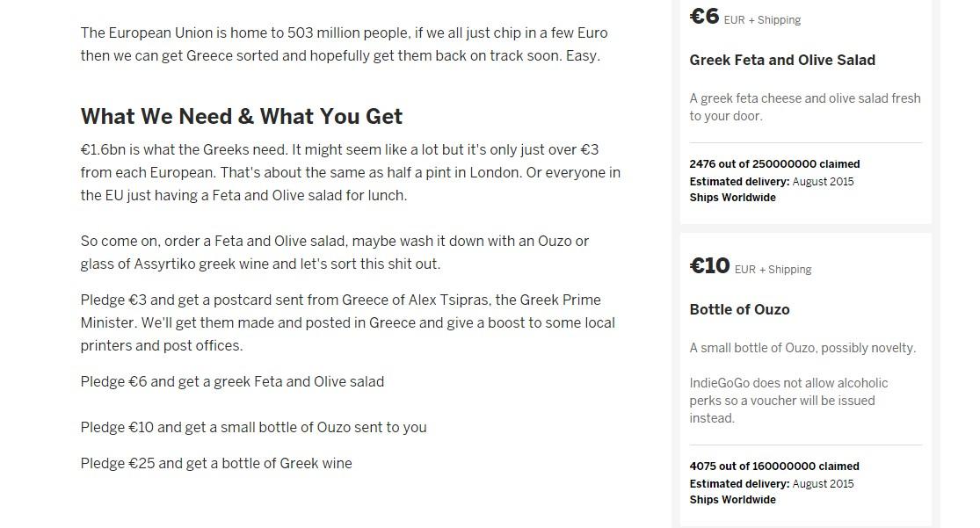Click the €6 perk price
This screenshot has width=980, height=528.
coord(705,16)
